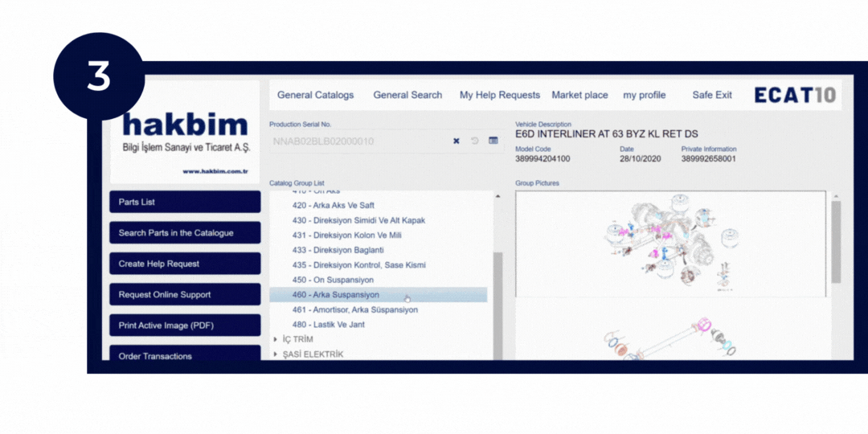Click the Group Pictures scrollbar thumb
The width and height of the screenshot is (868, 434).
point(836,242)
